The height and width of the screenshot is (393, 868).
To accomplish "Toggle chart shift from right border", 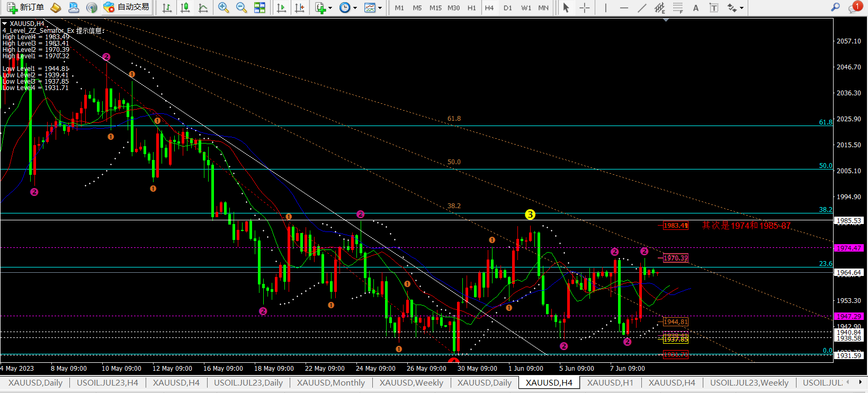I will click(300, 7).
